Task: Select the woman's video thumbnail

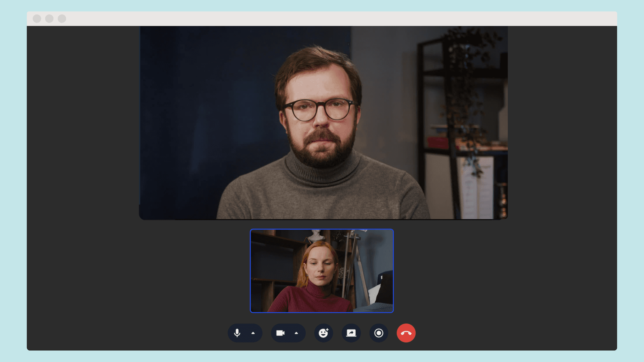Action: pos(322,271)
